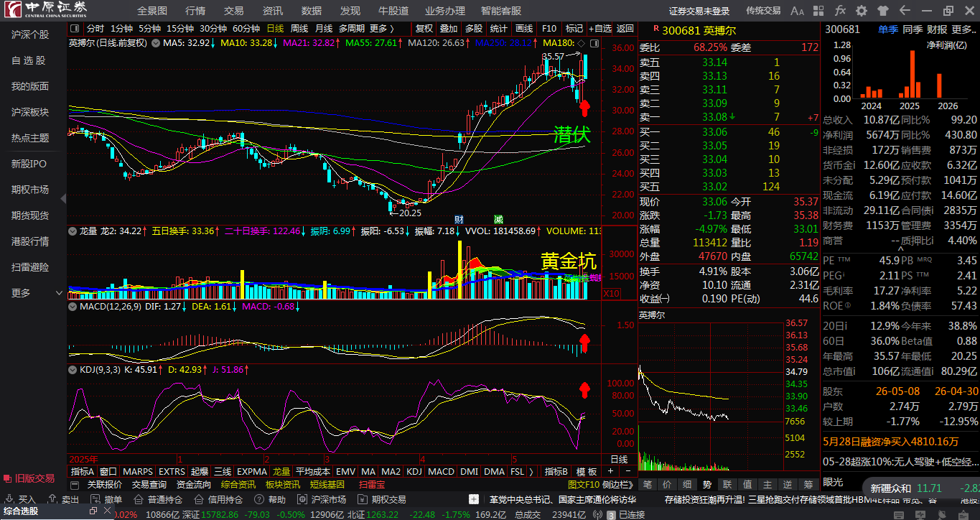The width and height of the screenshot is (980, 520).
Task: Toggle 复权 price adjustment
Action: pyautogui.click(x=424, y=29)
